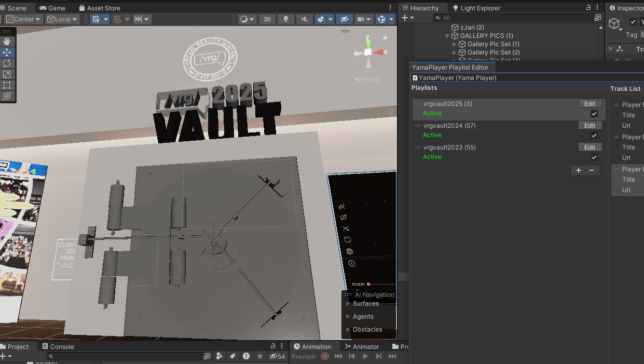644x364 pixels.
Task: Toggle scene visibility eye-slash button
Action: click(x=343, y=19)
